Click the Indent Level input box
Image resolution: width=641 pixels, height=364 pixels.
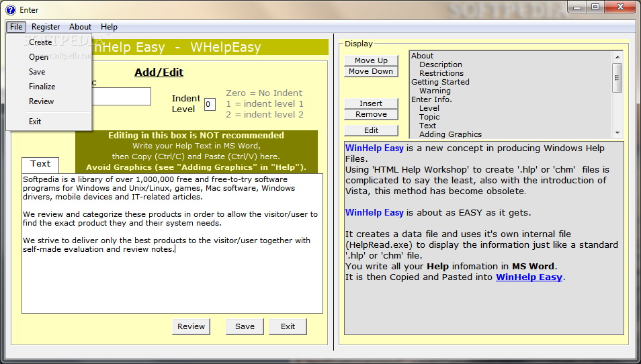(x=210, y=104)
